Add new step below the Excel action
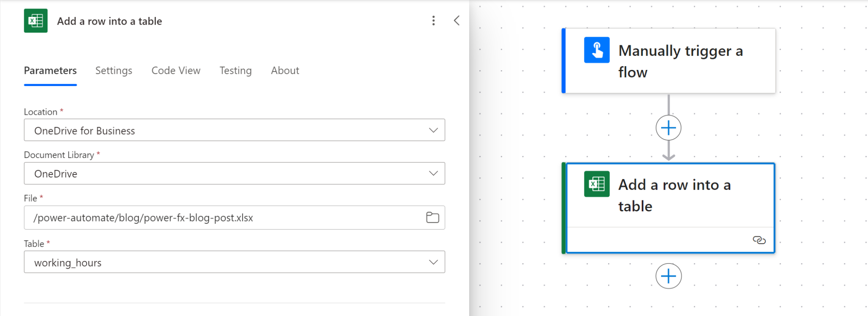868x316 pixels. [668, 276]
